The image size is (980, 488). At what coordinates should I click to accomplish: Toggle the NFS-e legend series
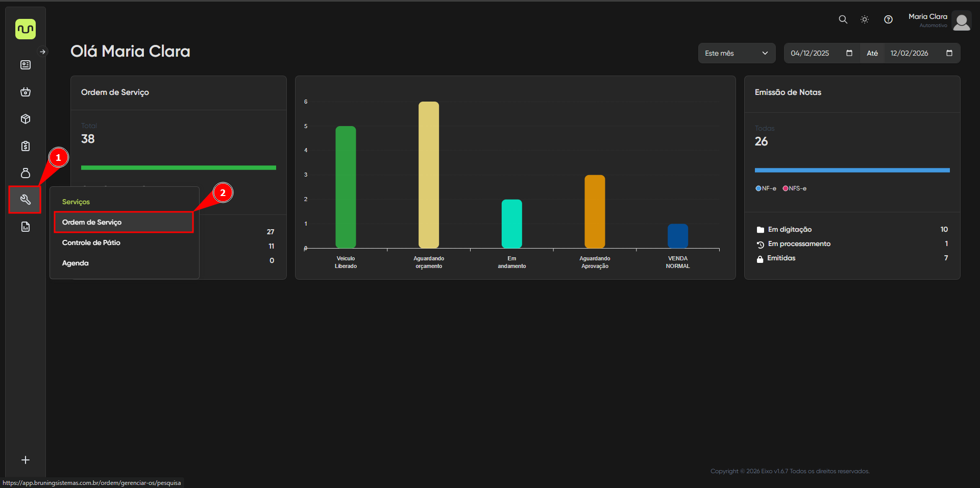tap(795, 188)
